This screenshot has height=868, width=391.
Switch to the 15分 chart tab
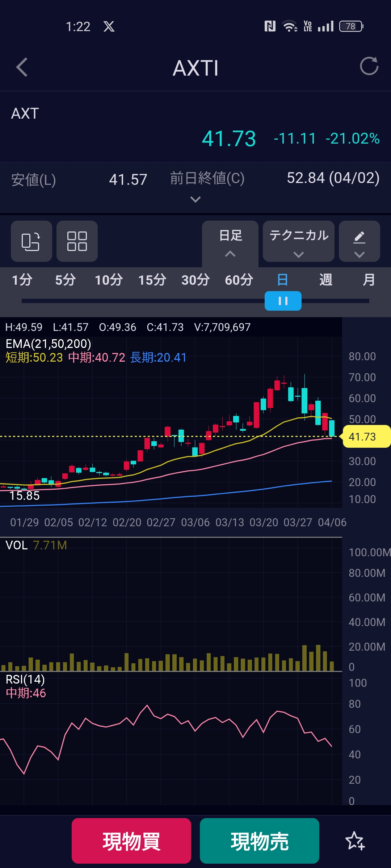pyautogui.click(x=152, y=280)
